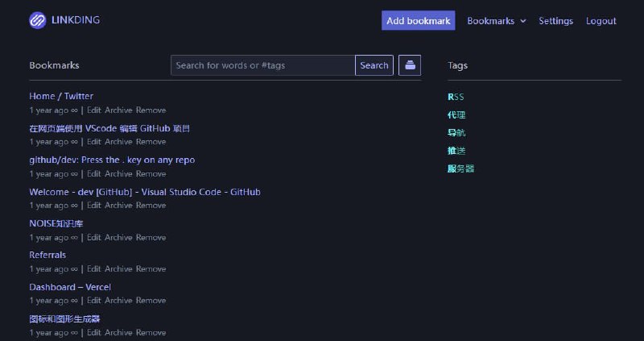Expand the Bookmarks dropdown menu
The height and width of the screenshot is (341, 644).
coord(496,21)
